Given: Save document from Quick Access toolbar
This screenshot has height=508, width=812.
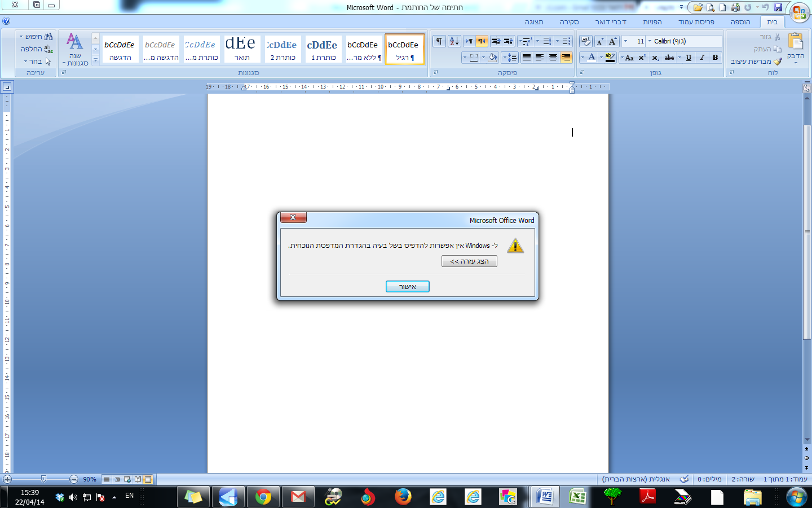Looking at the screenshot, I should [x=778, y=7].
